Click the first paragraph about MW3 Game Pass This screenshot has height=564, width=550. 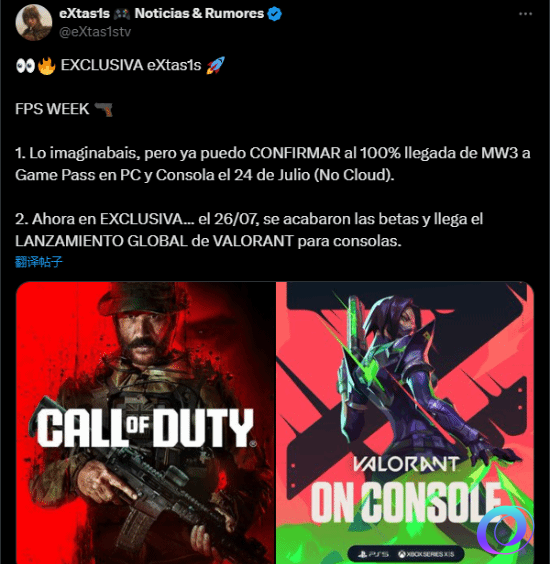tap(272, 164)
